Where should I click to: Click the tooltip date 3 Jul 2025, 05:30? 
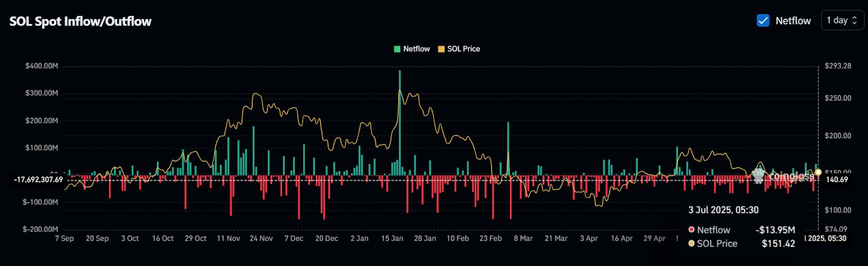coord(723,210)
